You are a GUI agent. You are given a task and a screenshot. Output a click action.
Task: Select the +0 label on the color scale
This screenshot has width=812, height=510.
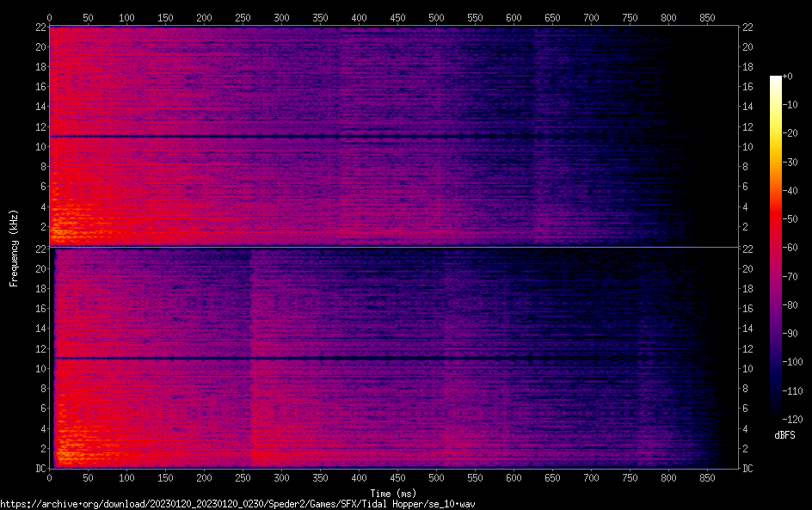789,77
